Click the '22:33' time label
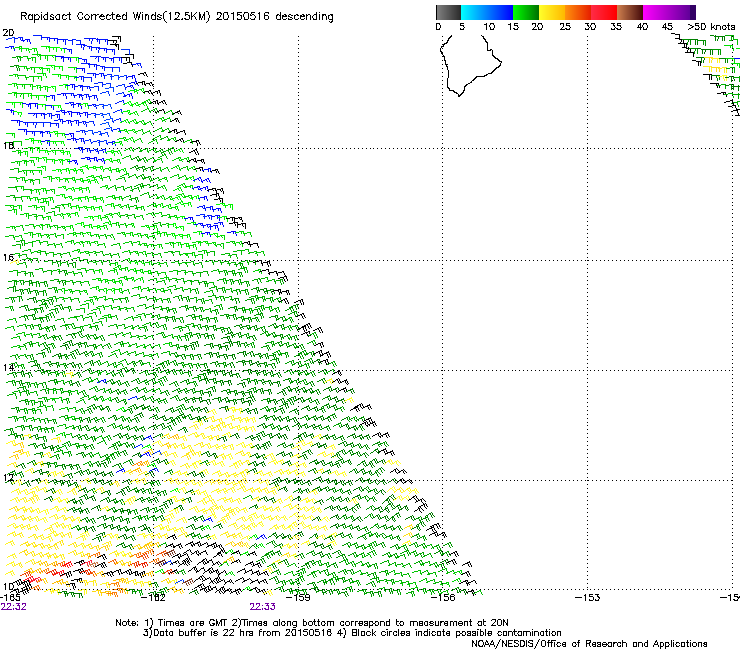The width and height of the screenshot is (740, 650). tap(262, 607)
